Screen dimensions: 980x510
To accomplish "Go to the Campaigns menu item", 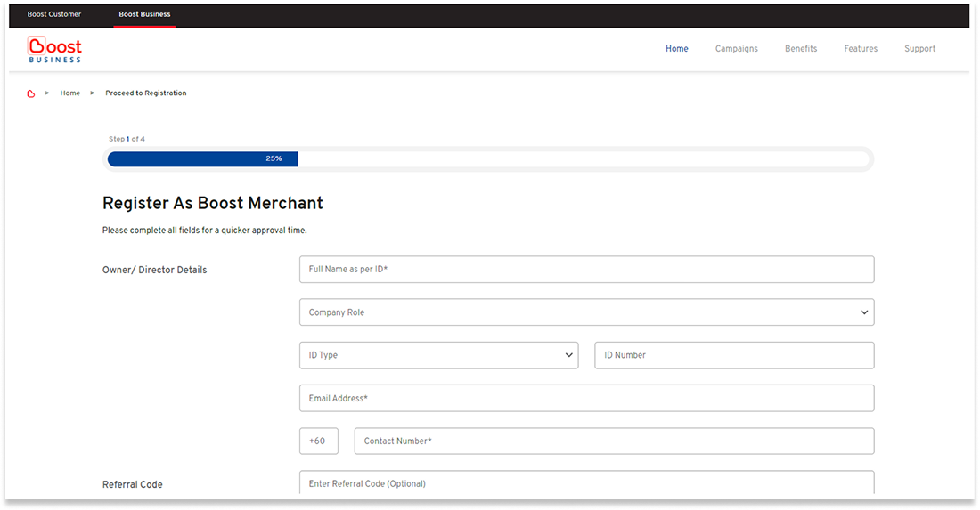I will (x=736, y=49).
